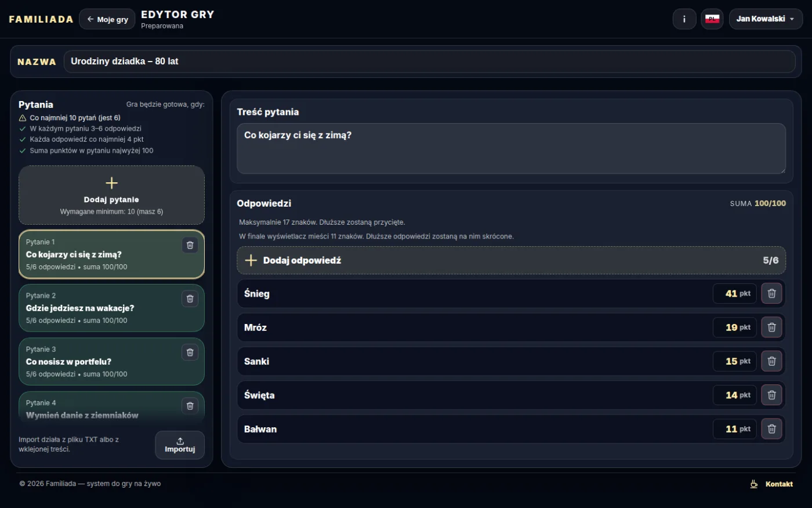Open question 'Gdzie jedziesz na wakacje?'

pyautogui.click(x=111, y=308)
